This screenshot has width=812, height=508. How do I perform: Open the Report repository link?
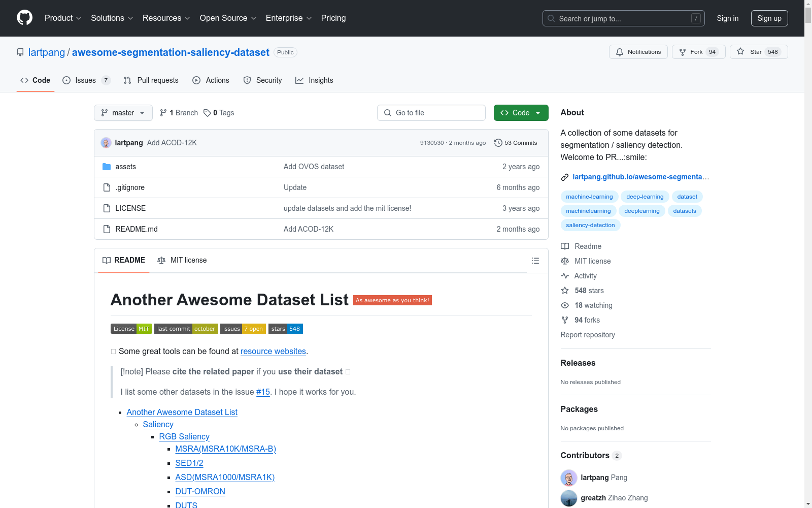click(x=588, y=335)
